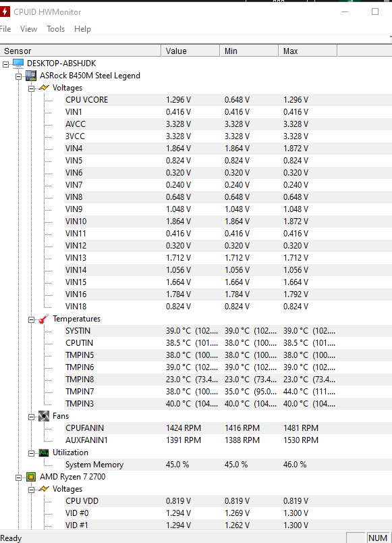
Task: Click the AMD Ryzen 7 2700 chip icon
Action: coord(31,477)
